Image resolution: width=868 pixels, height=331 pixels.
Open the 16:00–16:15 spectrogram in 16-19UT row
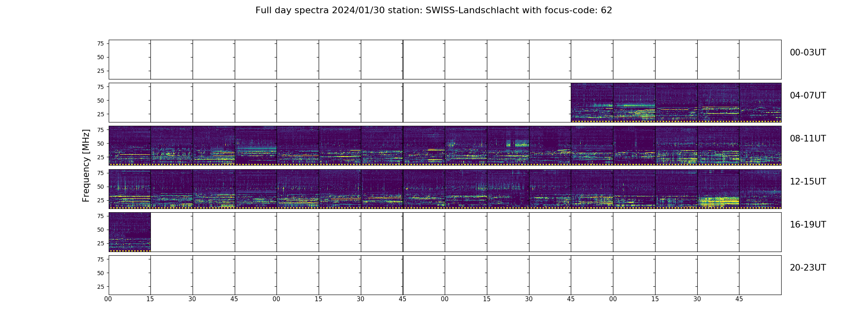pos(130,232)
